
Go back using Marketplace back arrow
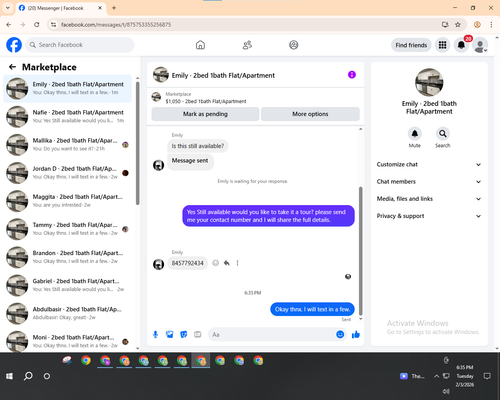pos(12,67)
